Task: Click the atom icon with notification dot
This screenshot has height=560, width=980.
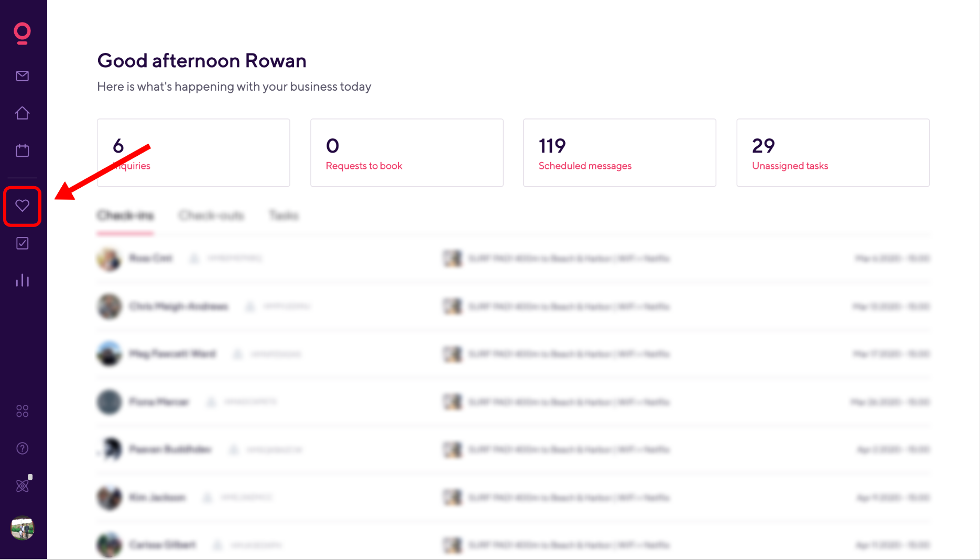Action: pyautogui.click(x=23, y=484)
